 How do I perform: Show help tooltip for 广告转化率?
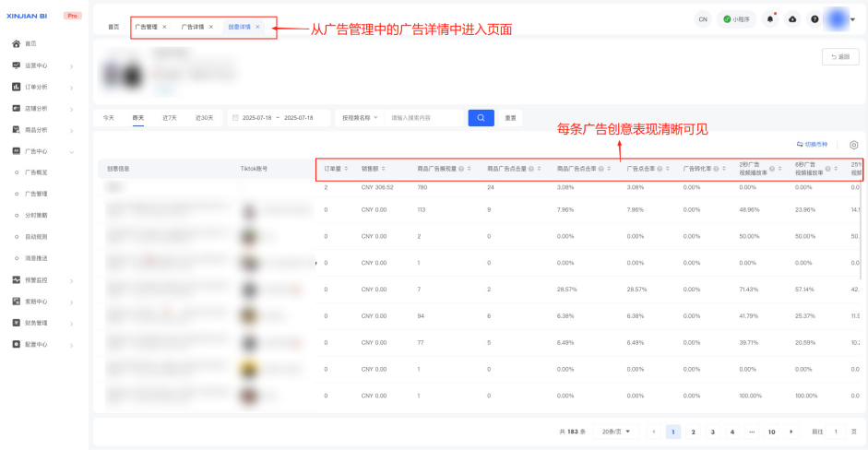pos(716,169)
